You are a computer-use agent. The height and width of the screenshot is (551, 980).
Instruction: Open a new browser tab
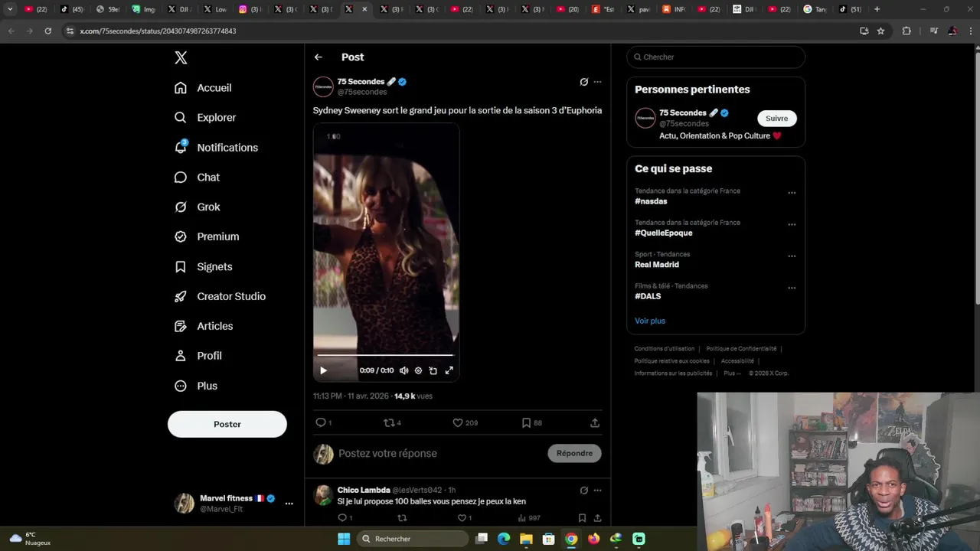click(877, 9)
